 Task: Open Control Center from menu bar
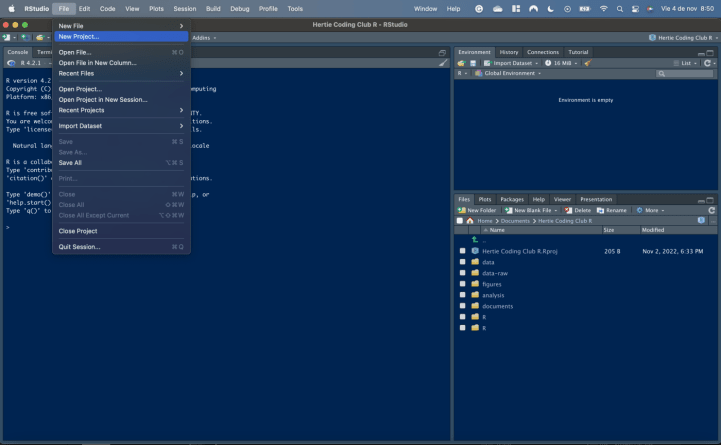point(635,9)
